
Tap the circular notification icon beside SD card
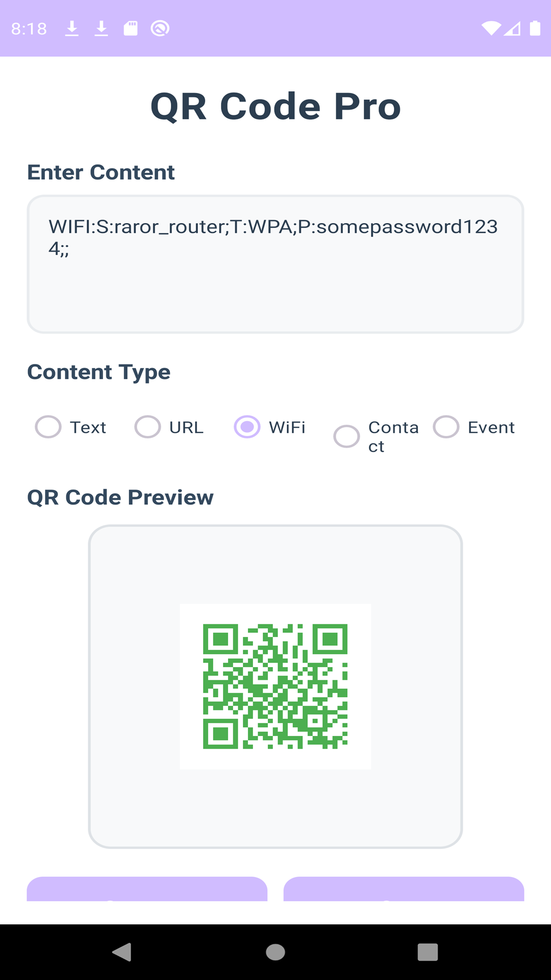point(160,29)
